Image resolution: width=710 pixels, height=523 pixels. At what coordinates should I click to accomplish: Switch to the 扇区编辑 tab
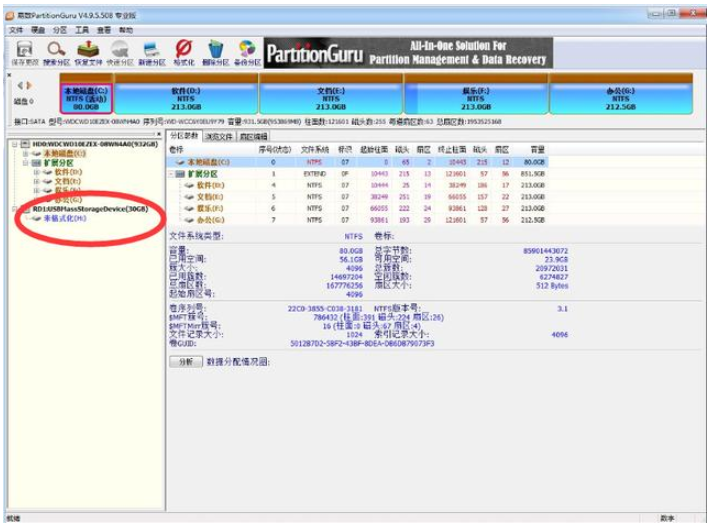pyautogui.click(x=253, y=136)
